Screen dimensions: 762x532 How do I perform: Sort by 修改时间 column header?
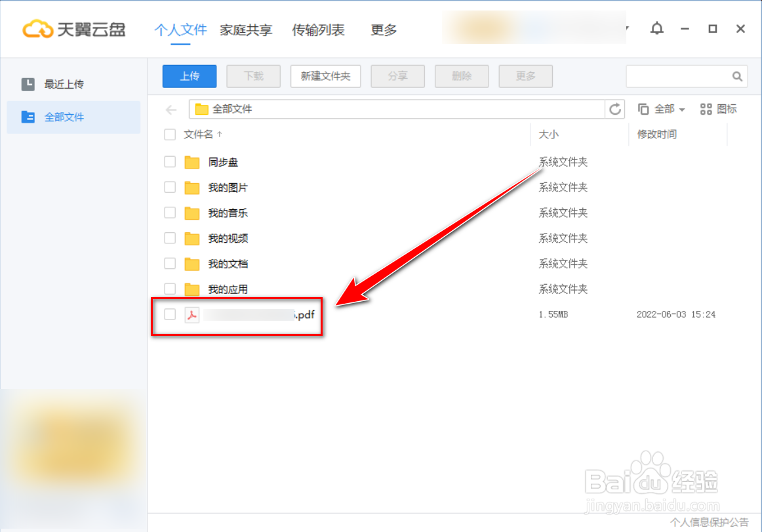[x=656, y=134]
